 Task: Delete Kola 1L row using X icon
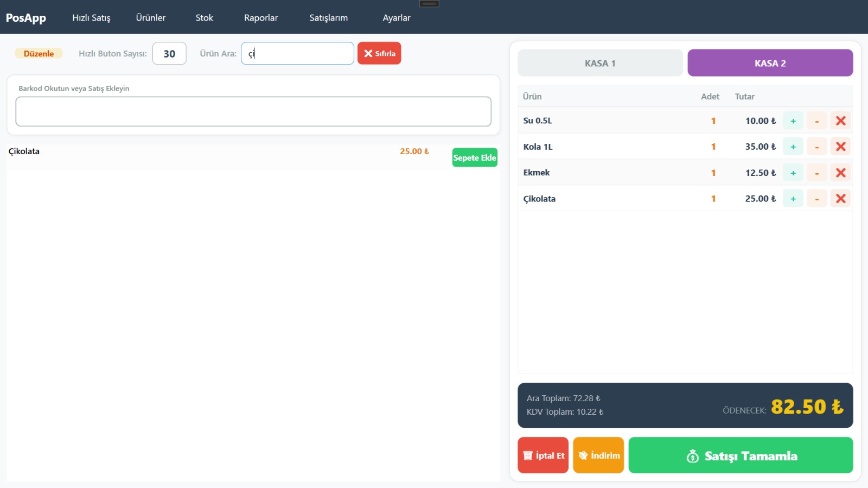[x=840, y=147]
